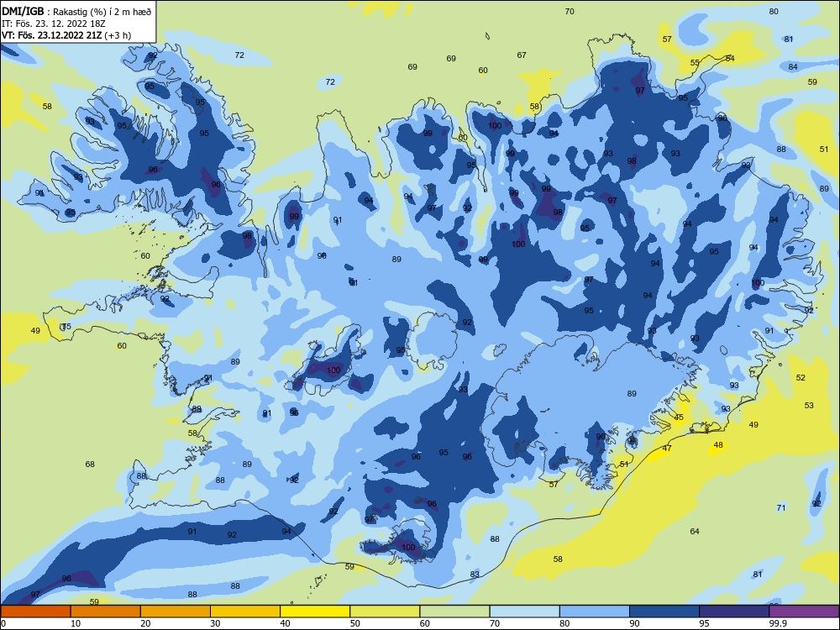Click the pale blue 70–80 legend swatch
This screenshot has height=630, width=840.
(524, 612)
